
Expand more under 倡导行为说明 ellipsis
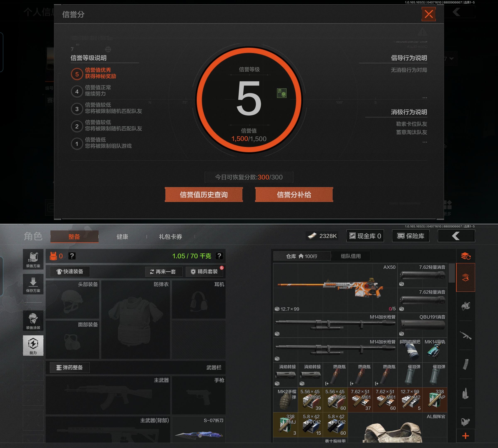[425, 98]
